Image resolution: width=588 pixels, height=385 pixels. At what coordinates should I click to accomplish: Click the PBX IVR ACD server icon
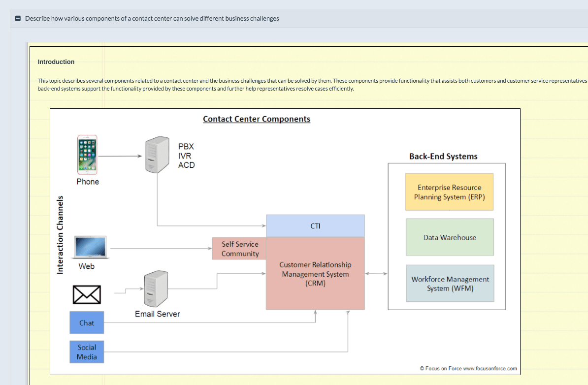click(x=157, y=155)
